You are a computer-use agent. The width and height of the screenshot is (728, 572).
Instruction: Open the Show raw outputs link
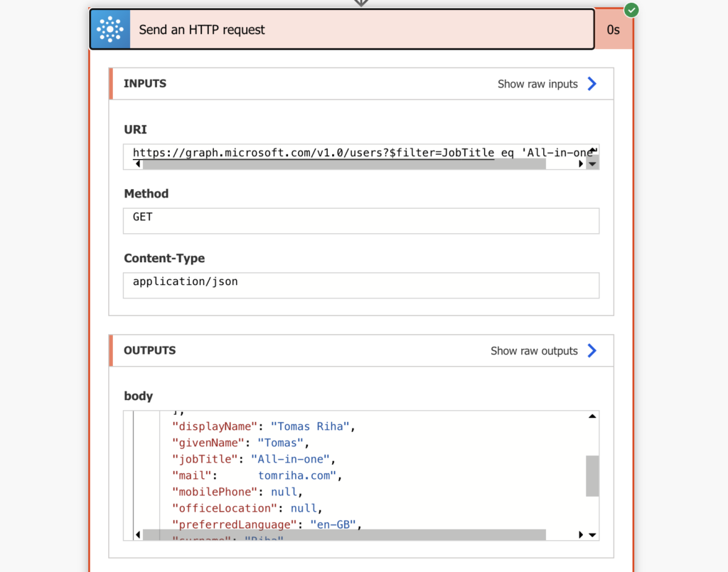coord(534,351)
